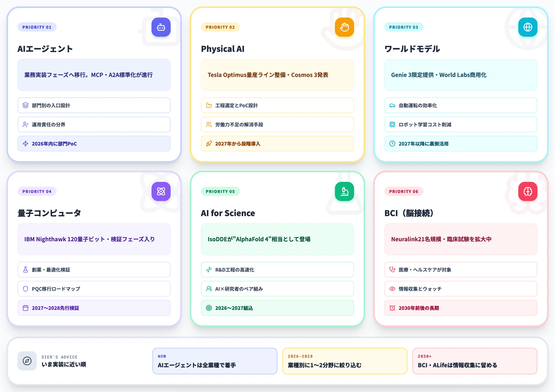
Task: Click the alarm clock icon next to 2030年前後の長期
Action: pos(392,308)
